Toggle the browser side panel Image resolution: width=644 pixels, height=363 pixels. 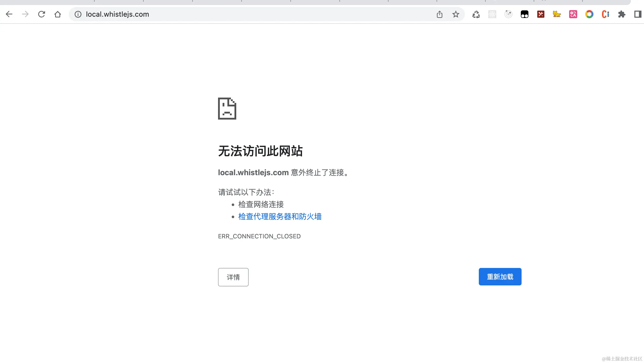tap(637, 14)
